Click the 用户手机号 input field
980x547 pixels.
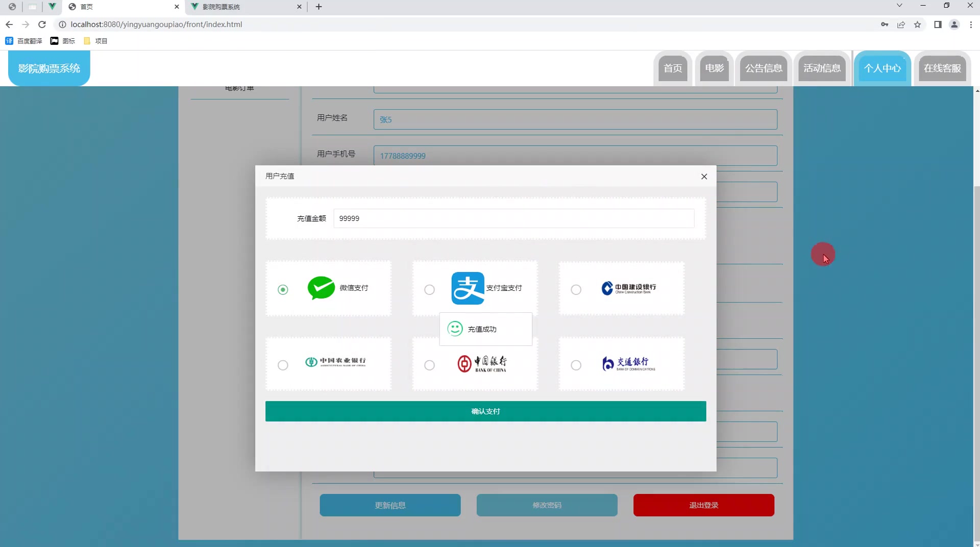coord(575,156)
